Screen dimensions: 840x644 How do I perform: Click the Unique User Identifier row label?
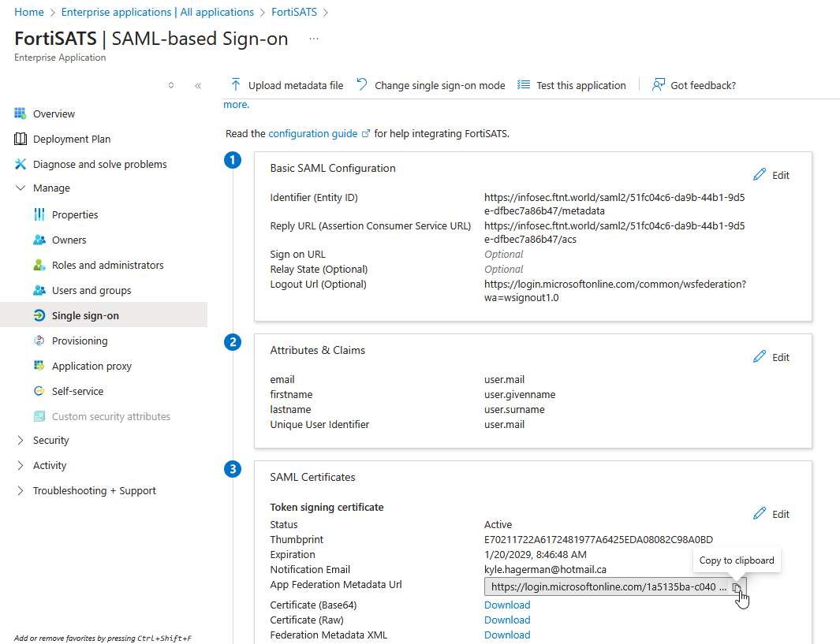tap(319, 425)
